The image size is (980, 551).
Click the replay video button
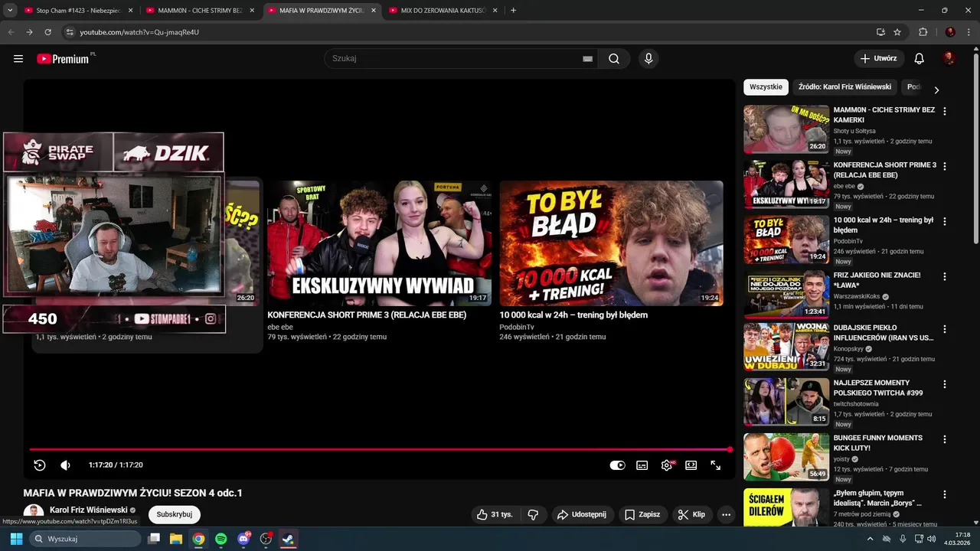(40, 465)
